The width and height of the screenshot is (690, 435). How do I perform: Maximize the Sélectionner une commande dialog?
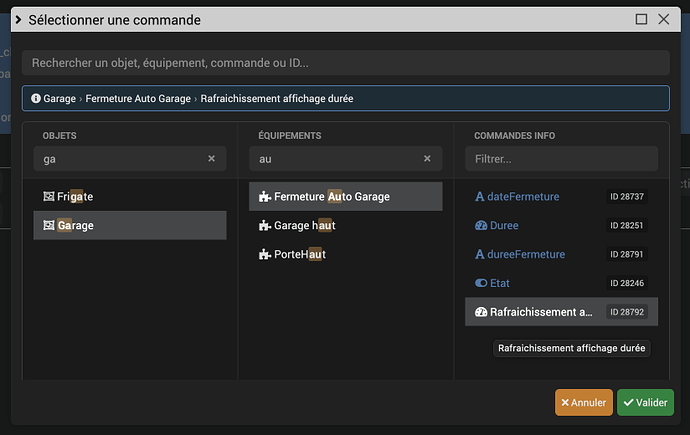[x=641, y=19]
